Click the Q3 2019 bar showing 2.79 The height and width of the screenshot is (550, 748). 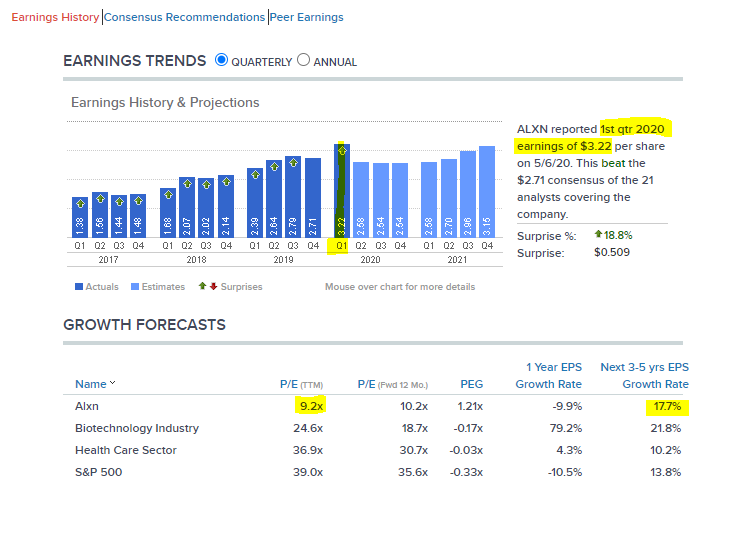tap(293, 197)
